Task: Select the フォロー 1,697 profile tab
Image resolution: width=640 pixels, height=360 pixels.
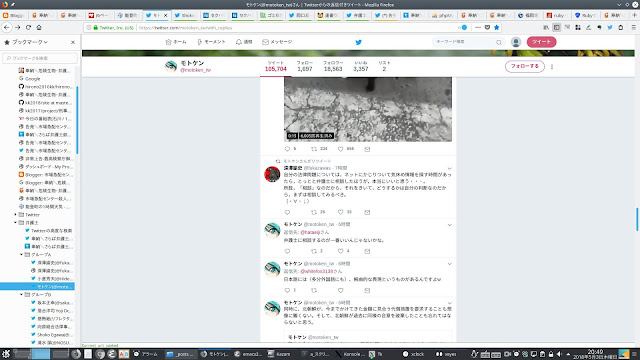Action: [304, 66]
